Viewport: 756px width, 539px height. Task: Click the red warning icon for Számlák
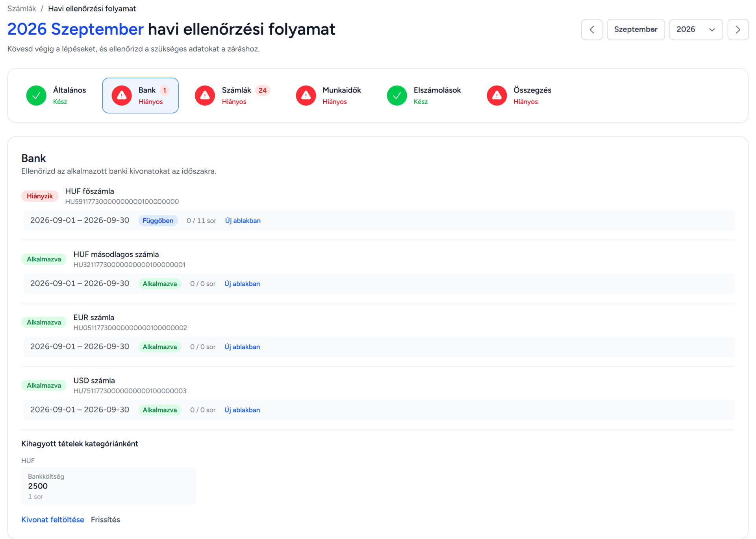coord(205,95)
